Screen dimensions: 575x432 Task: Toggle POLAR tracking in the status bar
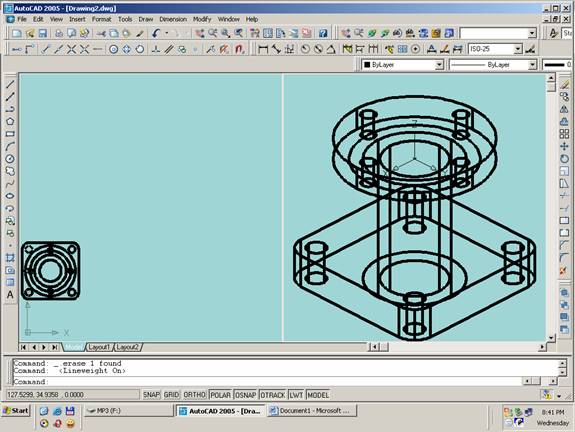pos(220,395)
